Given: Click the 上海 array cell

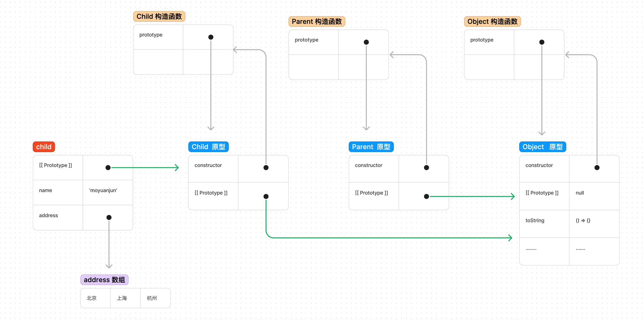Looking at the screenshot, I should (x=122, y=298).
